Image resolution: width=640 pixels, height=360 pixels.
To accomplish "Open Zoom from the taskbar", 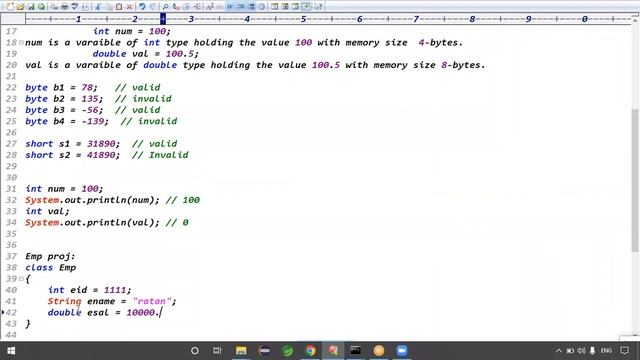I will tap(402, 351).
